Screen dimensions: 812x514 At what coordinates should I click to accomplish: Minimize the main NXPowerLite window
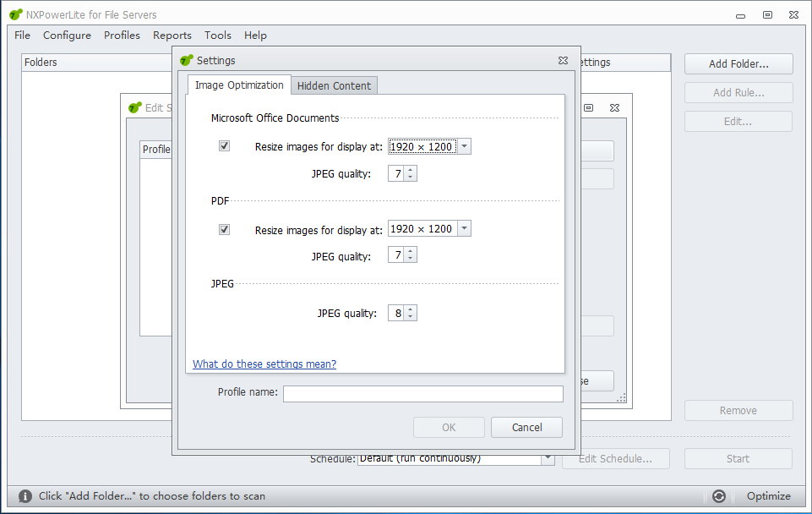click(740, 16)
